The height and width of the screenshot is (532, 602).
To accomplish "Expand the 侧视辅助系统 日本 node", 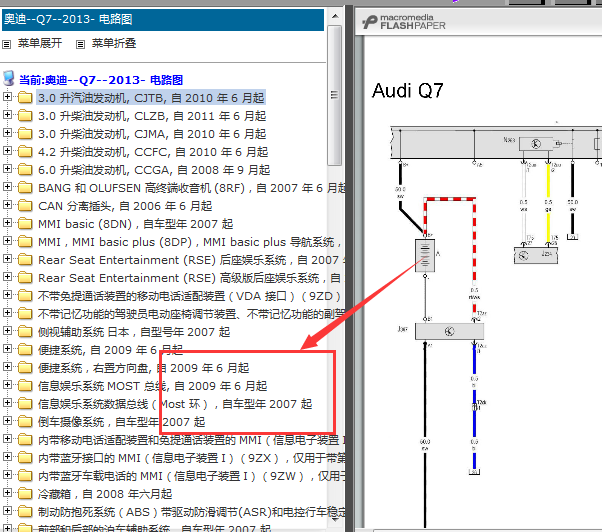I will pyautogui.click(x=7, y=330).
